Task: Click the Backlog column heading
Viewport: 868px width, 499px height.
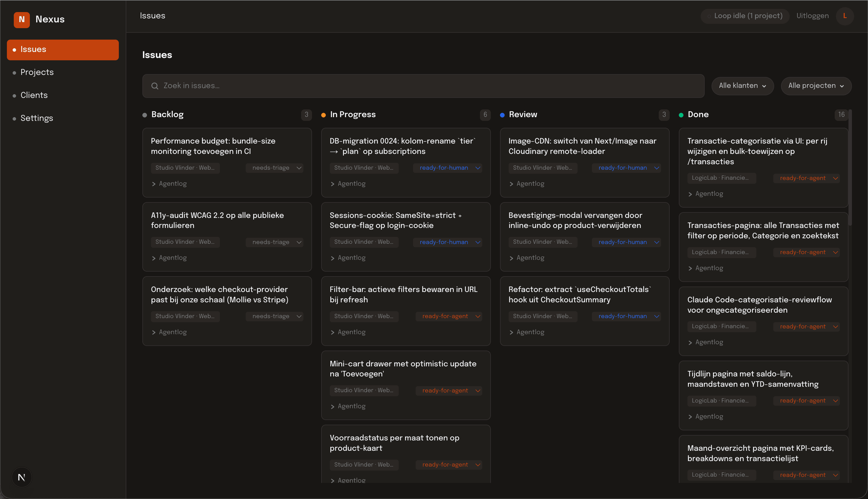Action: pos(167,115)
